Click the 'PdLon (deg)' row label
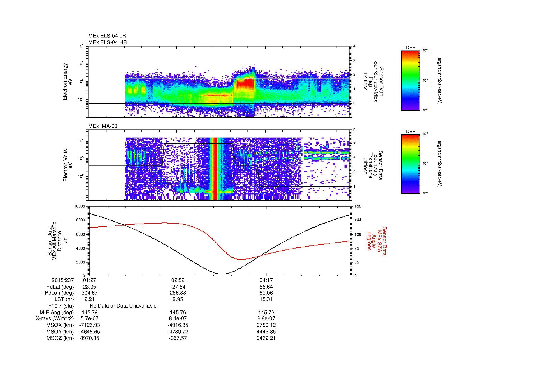The image size is (555, 392). tap(59, 293)
